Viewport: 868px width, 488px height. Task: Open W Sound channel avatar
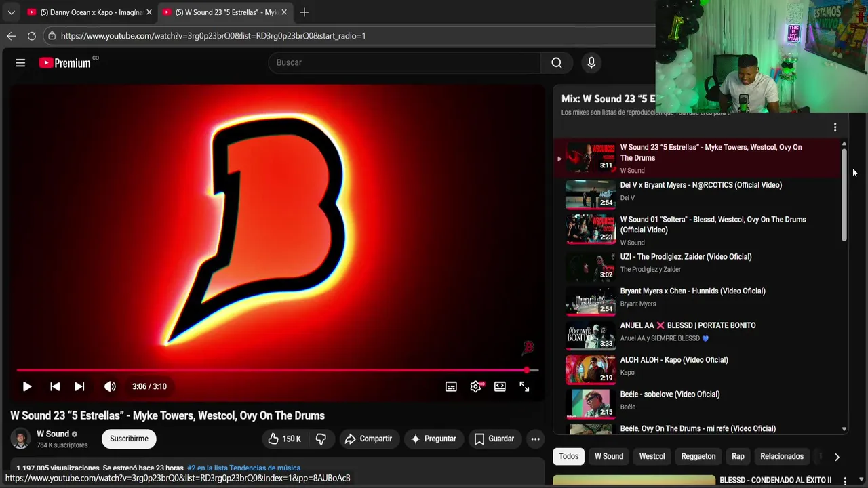pyautogui.click(x=20, y=439)
